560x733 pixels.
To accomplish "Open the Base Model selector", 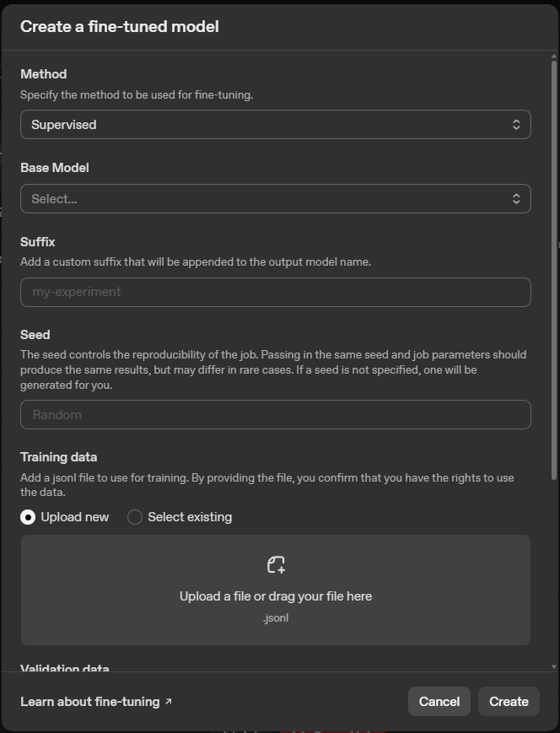I will pyautogui.click(x=276, y=198).
